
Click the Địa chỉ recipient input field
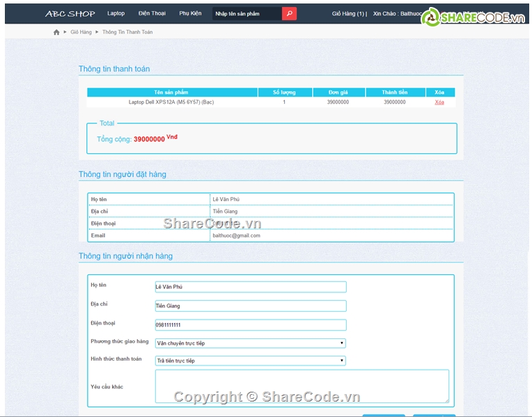[x=251, y=306]
